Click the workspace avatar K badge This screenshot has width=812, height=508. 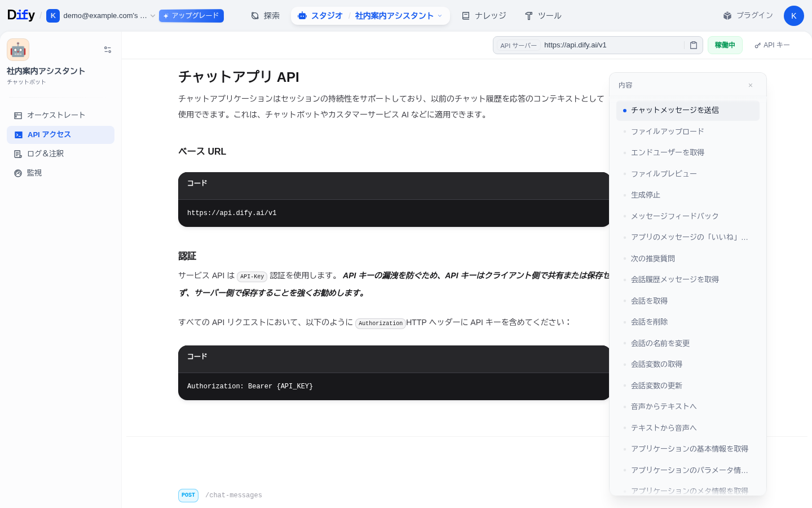tap(53, 16)
